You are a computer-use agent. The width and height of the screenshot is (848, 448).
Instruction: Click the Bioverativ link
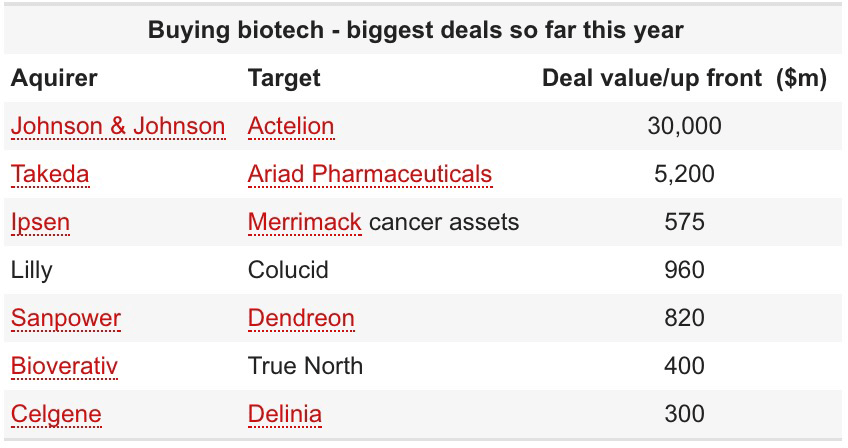click(64, 366)
